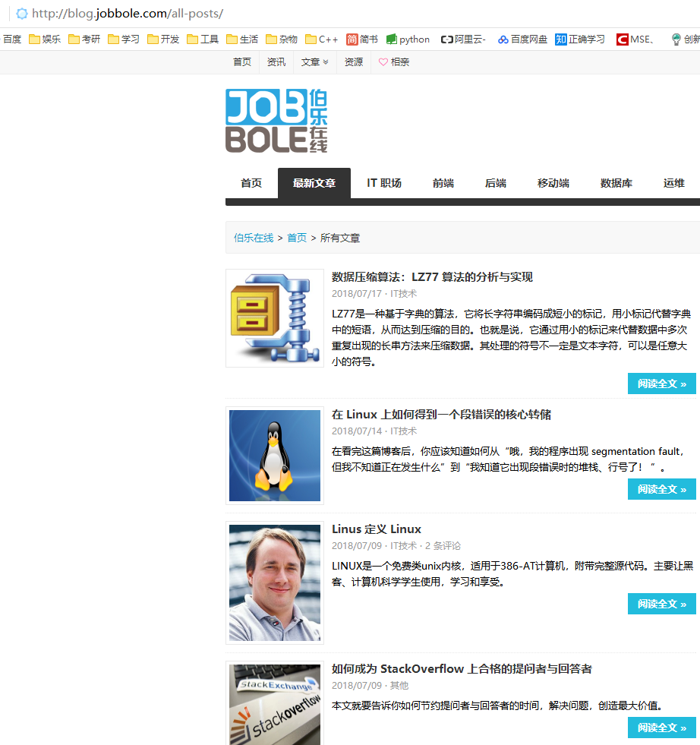Open the 简书 bookmark
This screenshot has height=745, width=700.
click(361, 39)
